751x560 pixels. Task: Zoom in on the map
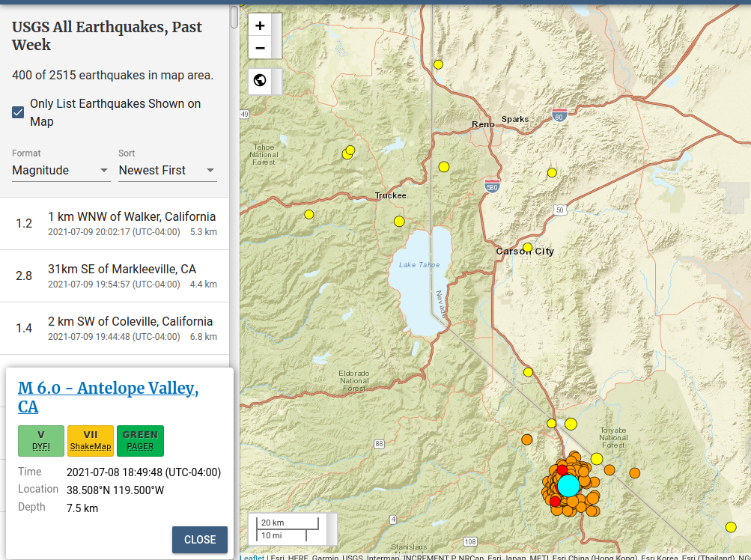click(260, 25)
